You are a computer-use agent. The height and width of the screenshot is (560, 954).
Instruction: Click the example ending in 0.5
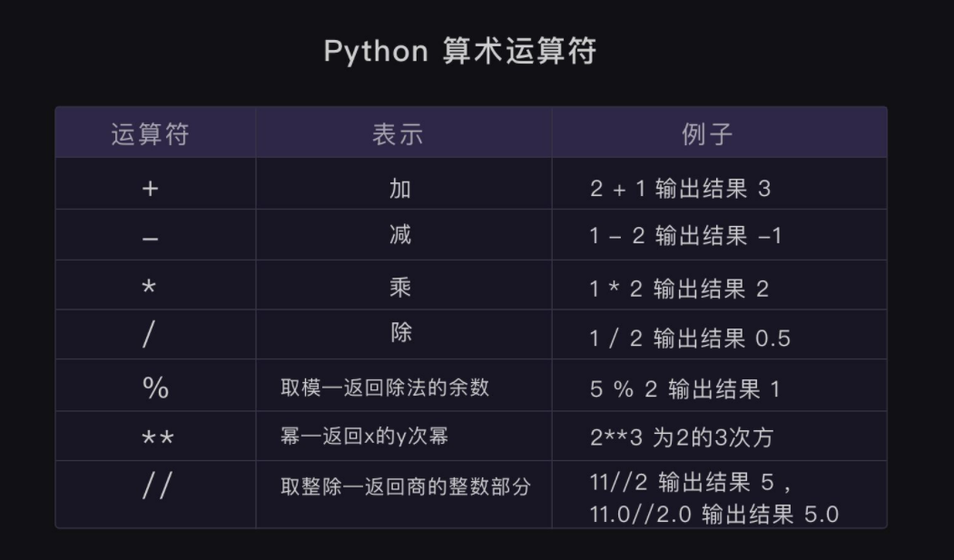(690, 339)
